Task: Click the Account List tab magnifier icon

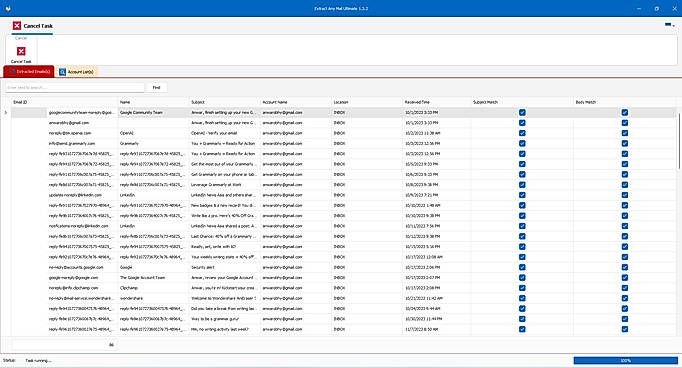Action: click(x=62, y=72)
